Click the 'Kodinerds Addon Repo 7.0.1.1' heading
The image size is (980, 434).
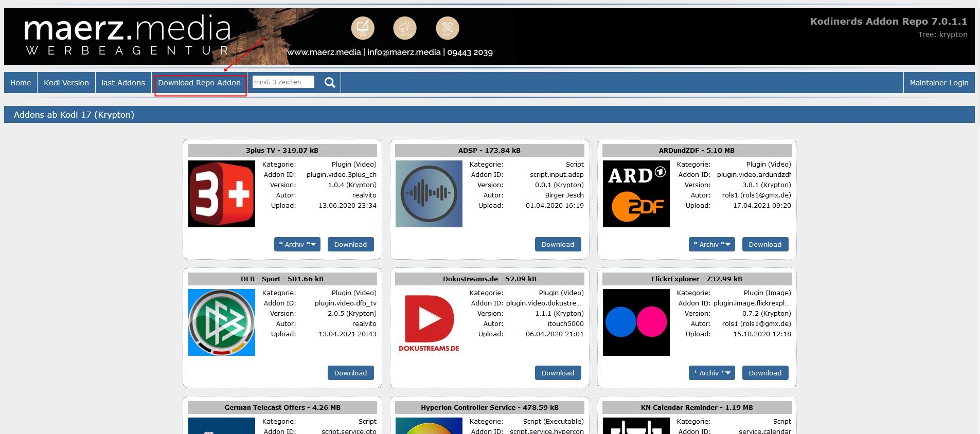pos(888,21)
